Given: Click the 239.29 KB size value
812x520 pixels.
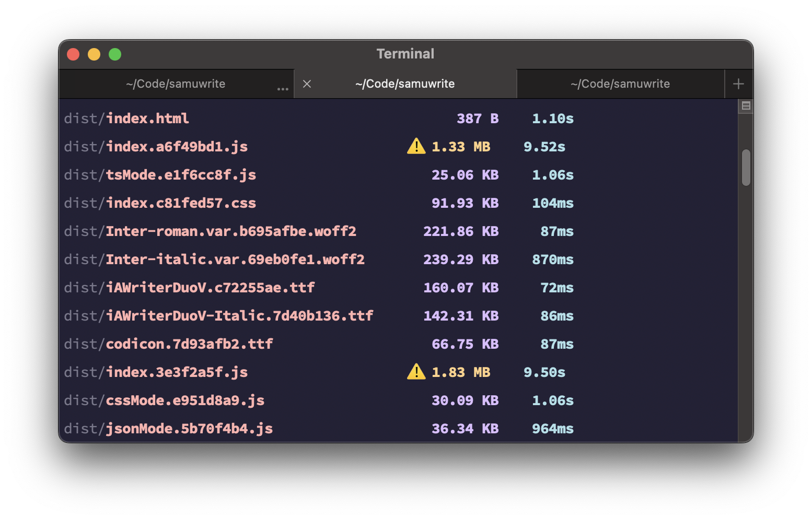Looking at the screenshot, I should 461,259.
